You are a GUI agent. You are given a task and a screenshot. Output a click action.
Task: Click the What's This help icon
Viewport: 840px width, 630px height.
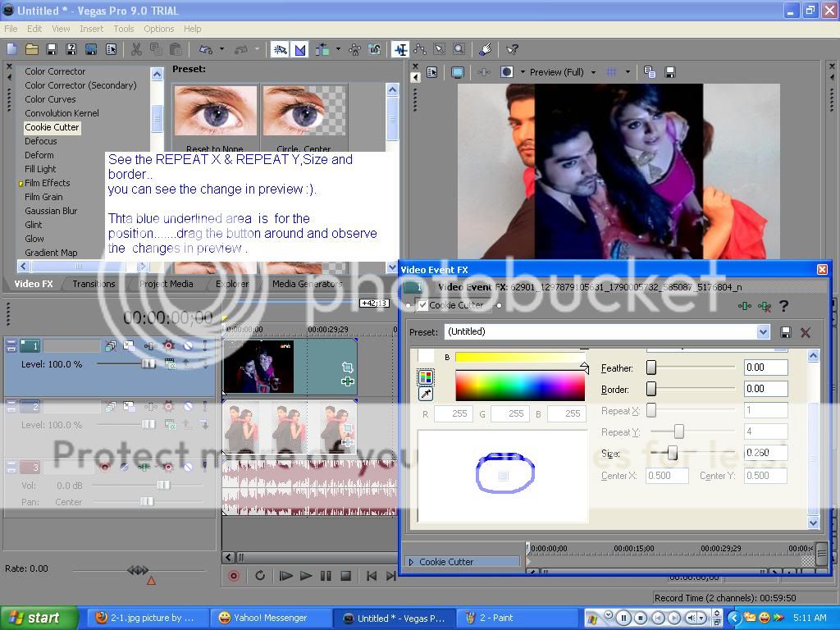[512, 50]
